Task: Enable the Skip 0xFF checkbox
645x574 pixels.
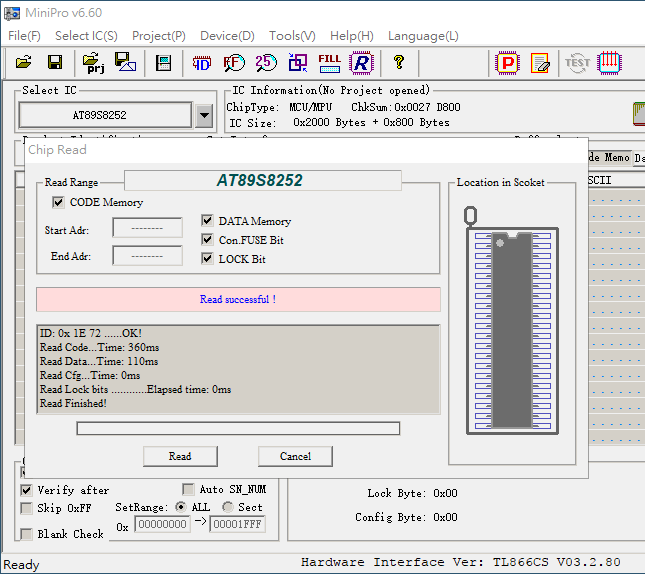Action: [x=26, y=508]
